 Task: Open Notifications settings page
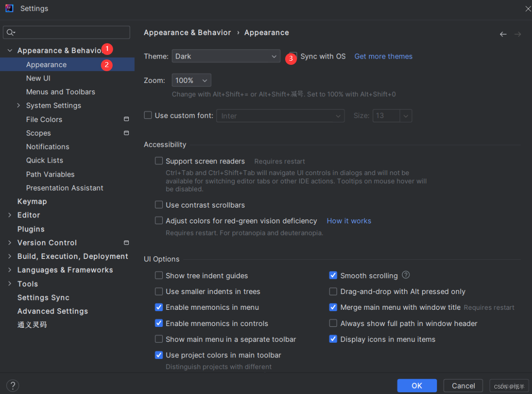pos(48,146)
